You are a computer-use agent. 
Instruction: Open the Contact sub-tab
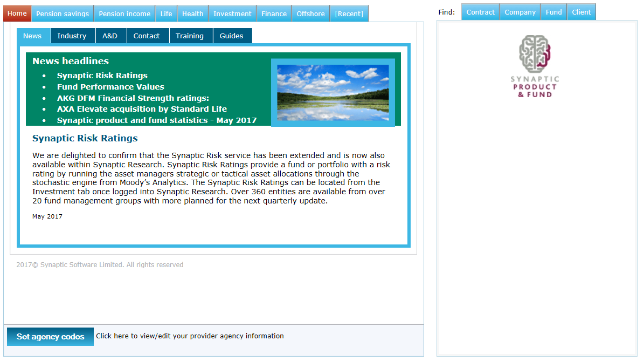tap(147, 36)
